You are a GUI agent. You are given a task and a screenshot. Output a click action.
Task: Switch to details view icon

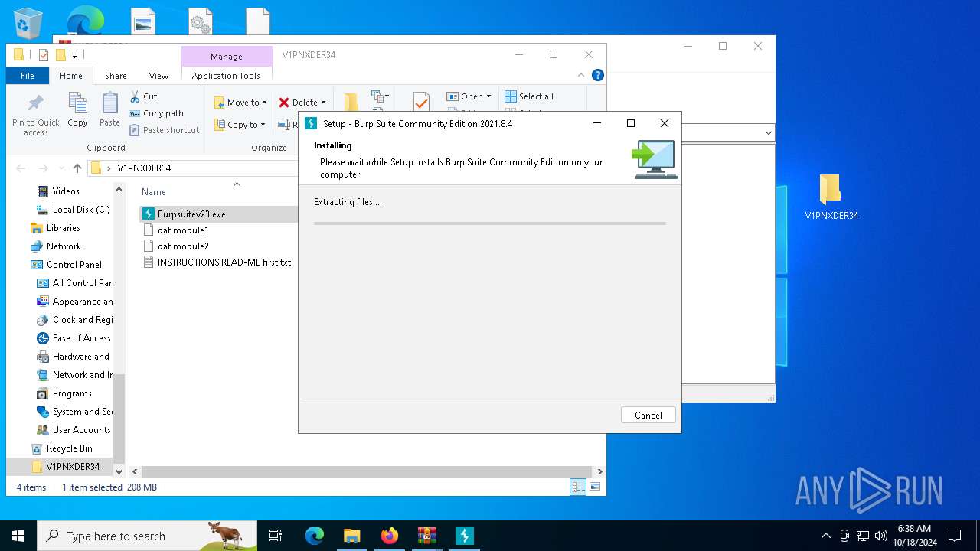[578, 487]
